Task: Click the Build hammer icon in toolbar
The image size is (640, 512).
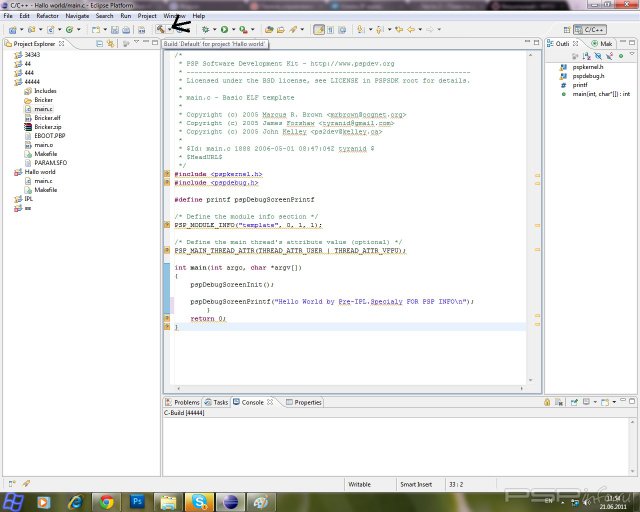Action: click(x=160, y=30)
